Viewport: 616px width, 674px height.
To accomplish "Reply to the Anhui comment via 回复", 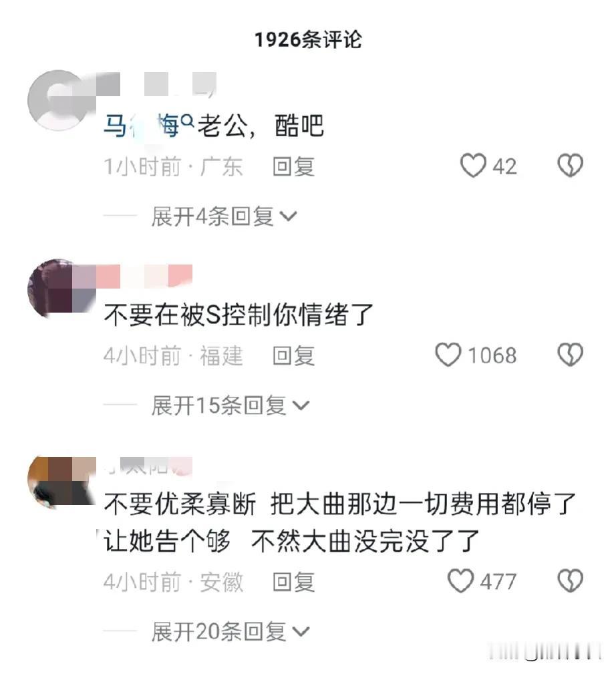I will 294,582.
